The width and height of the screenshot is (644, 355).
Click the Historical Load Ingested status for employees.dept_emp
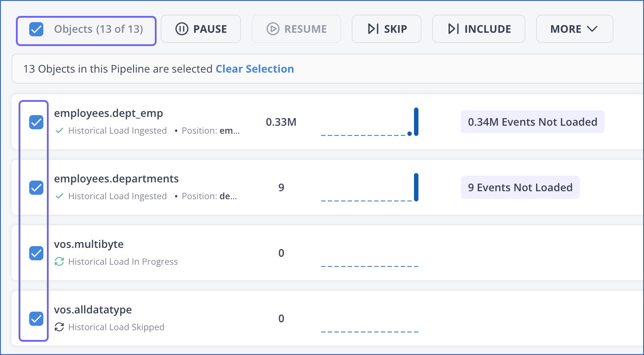click(x=118, y=131)
